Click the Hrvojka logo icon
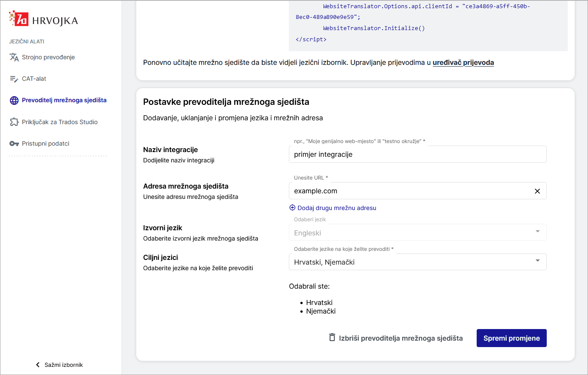The height and width of the screenshot is (375, 588). pos(18,18)
